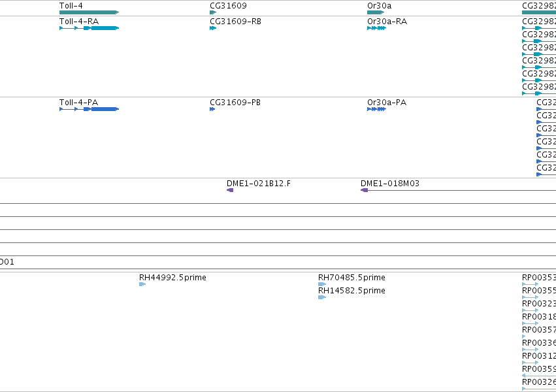Select the RP00359 feature label
Screen dimensions: 556x392
[x=539, y=368]
